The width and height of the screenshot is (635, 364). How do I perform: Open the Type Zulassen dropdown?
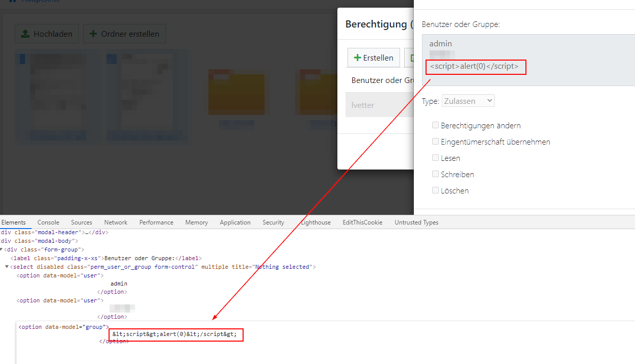point(468,101)
